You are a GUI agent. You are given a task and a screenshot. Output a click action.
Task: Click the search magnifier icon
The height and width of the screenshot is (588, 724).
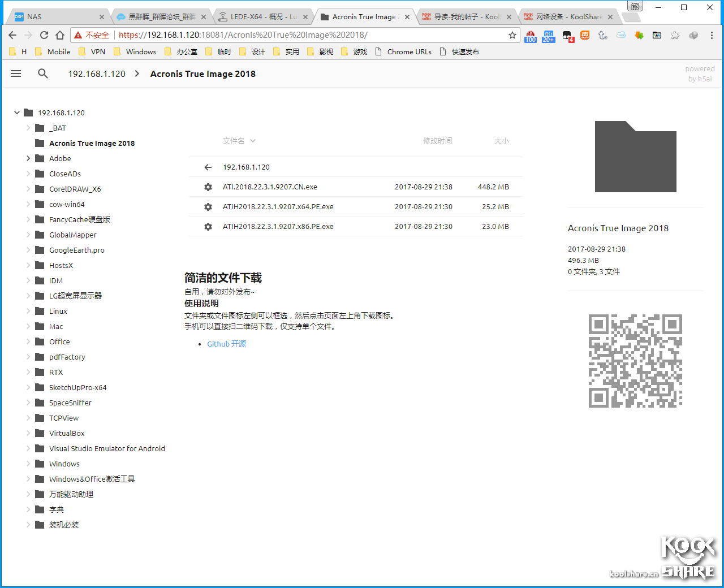[43, 73]
